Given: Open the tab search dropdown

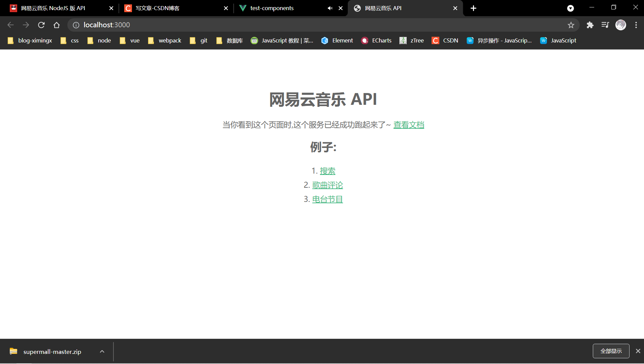Looking at the screenshot, I should [570, 8].
